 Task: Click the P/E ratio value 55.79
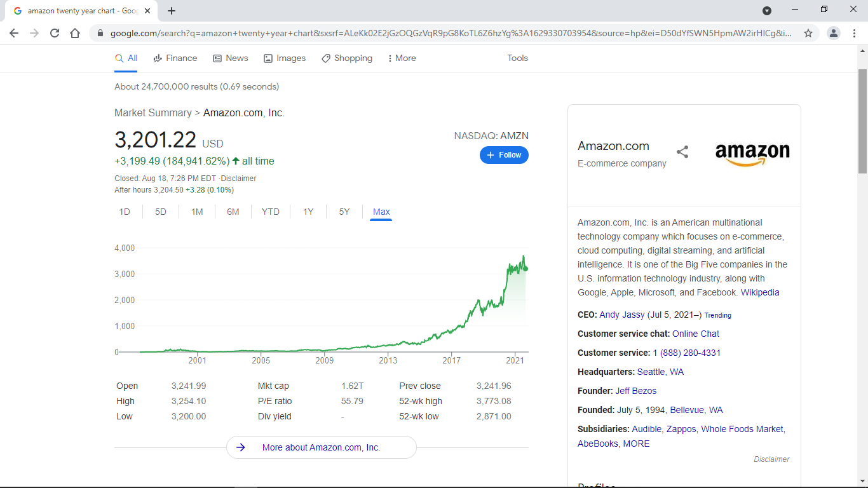[x=352, y=401]
